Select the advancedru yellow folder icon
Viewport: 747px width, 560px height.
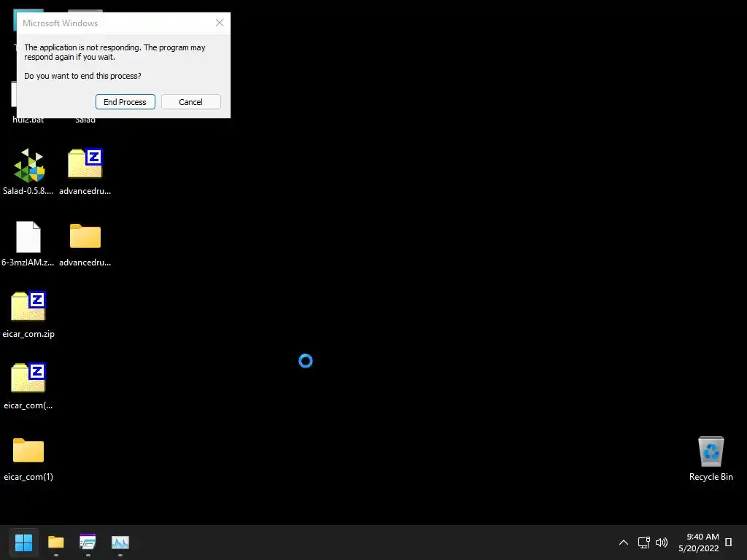[85, 236]
